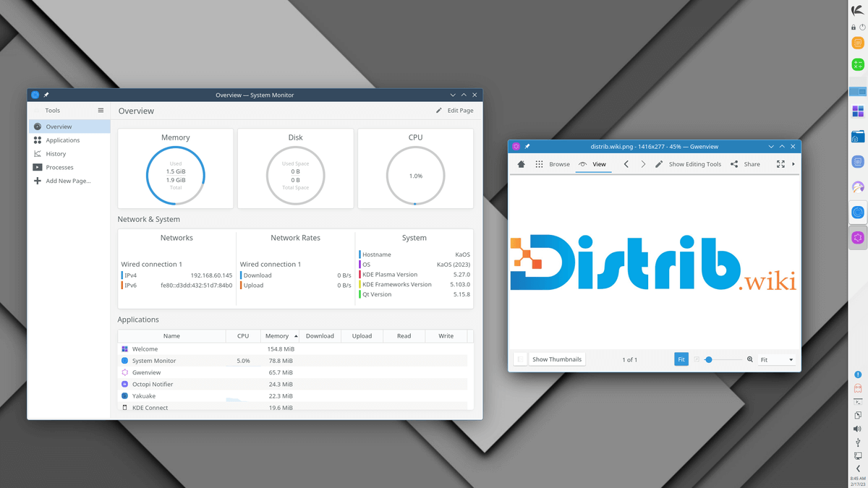
Task: Toggle Show Thumbnails in Gwenview
Action: pos(557,359)
